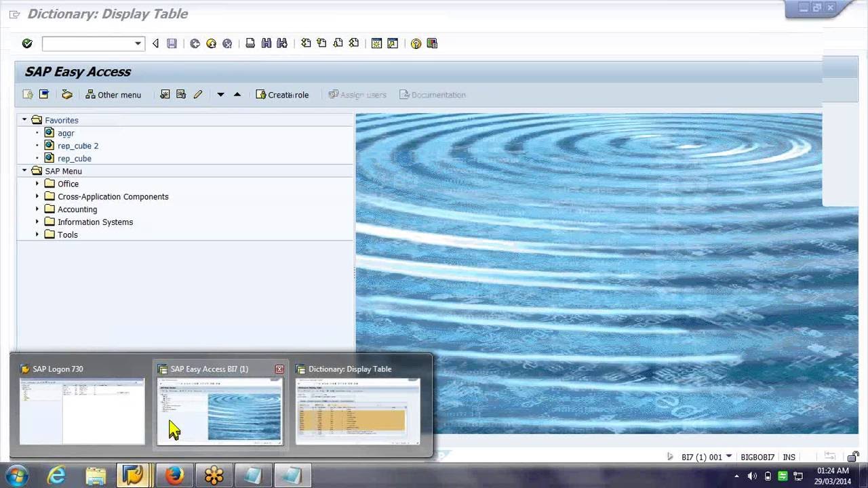Viewport: 868px width, 488px height.
Task: Select the aggr favorite
Action: (66, 134)
